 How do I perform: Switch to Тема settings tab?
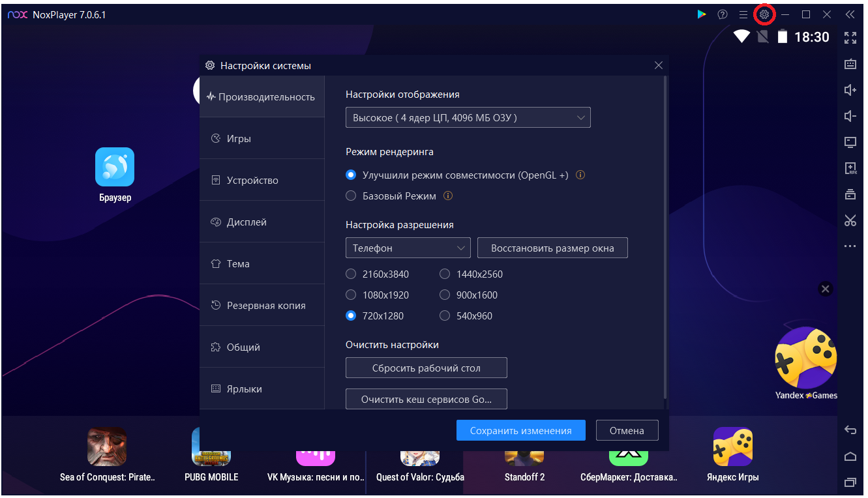pos(262,264)
